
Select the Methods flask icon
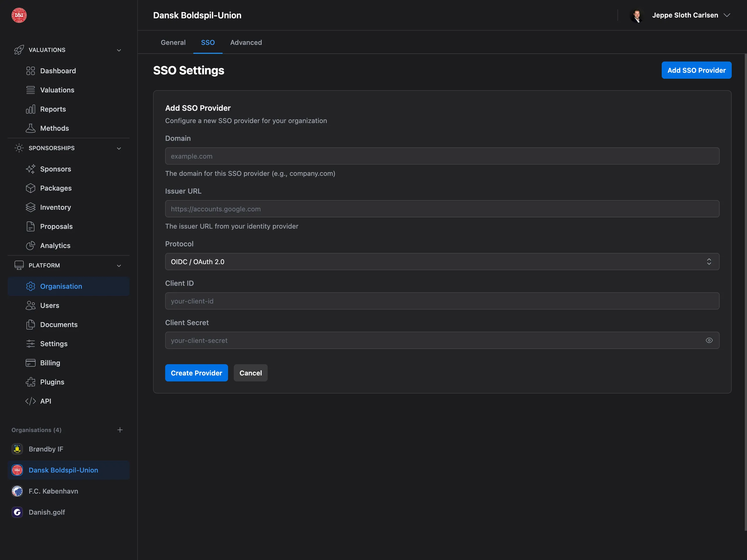[x=30, y=128]
